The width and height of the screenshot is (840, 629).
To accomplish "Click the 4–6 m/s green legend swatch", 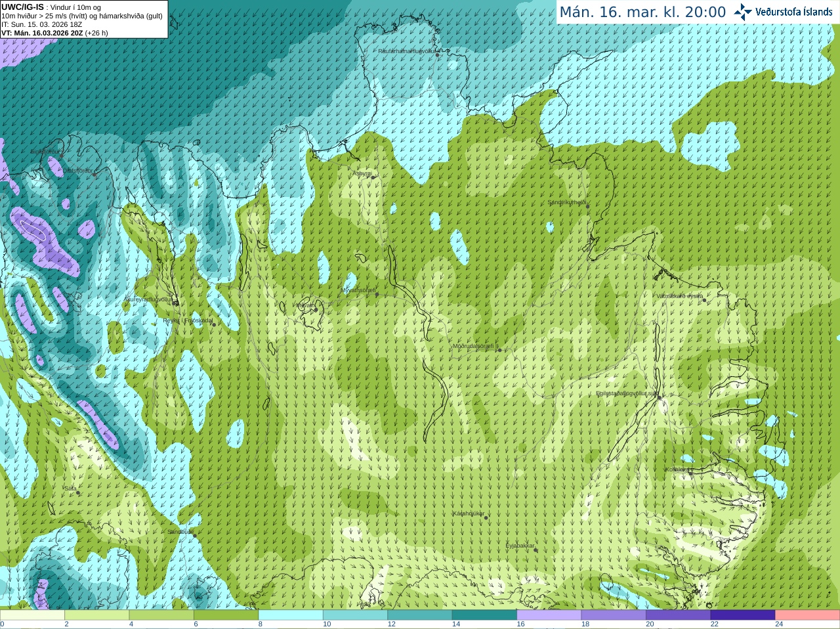I will click(161, 615).
